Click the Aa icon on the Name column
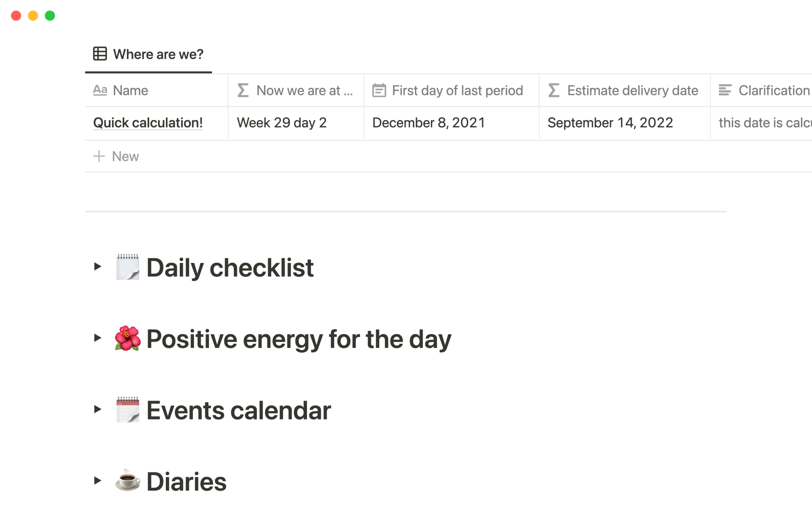Viewport: 812px width, 508px height. coord(100,90)
